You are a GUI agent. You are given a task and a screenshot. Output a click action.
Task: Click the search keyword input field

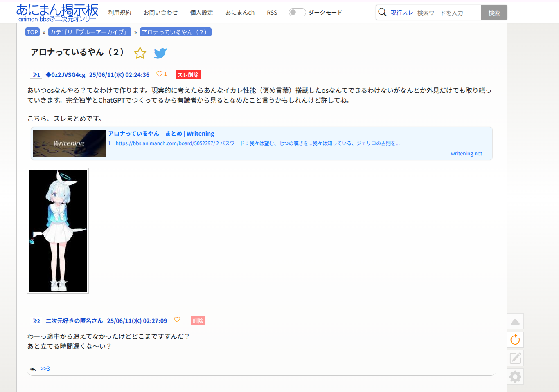(x=448, y=13)
